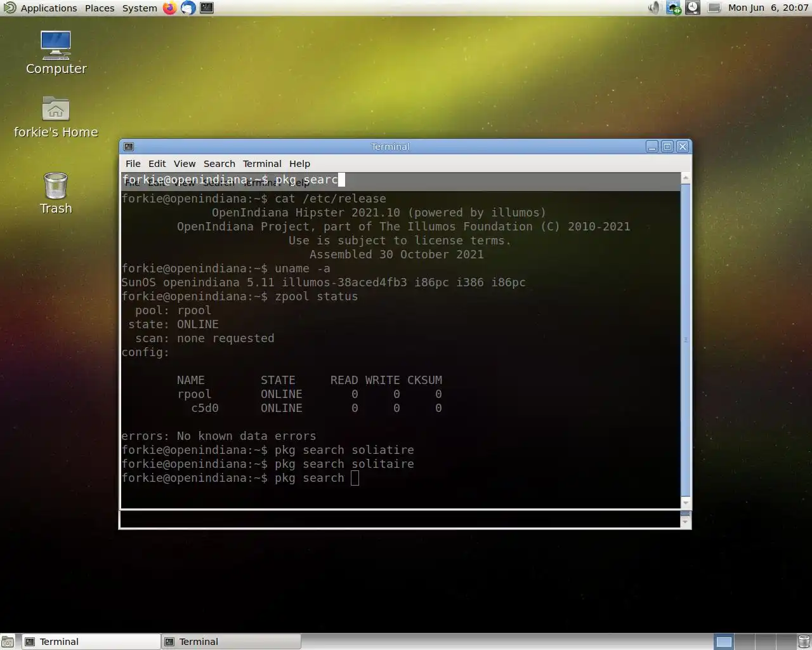
Task: Click the volume speaker icon in the tray
Action: pyautogui.click(x=653, y=8)
